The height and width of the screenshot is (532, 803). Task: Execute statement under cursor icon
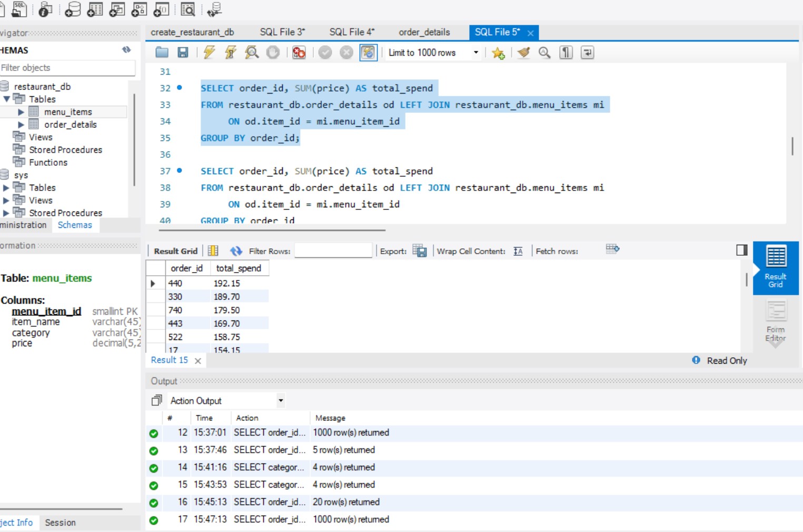click(x=230, y=52)
